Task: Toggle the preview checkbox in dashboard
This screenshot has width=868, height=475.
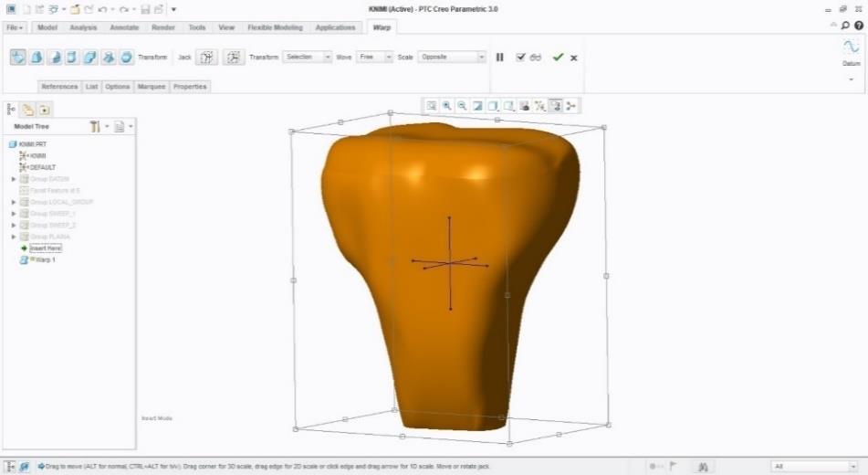Action: coord(520,57)
